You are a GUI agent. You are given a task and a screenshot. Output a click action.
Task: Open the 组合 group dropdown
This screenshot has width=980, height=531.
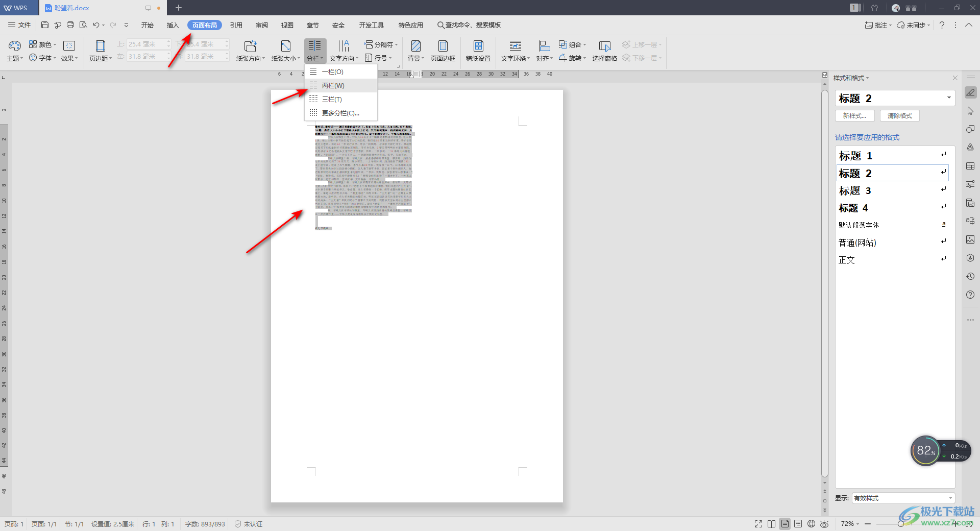572,44
